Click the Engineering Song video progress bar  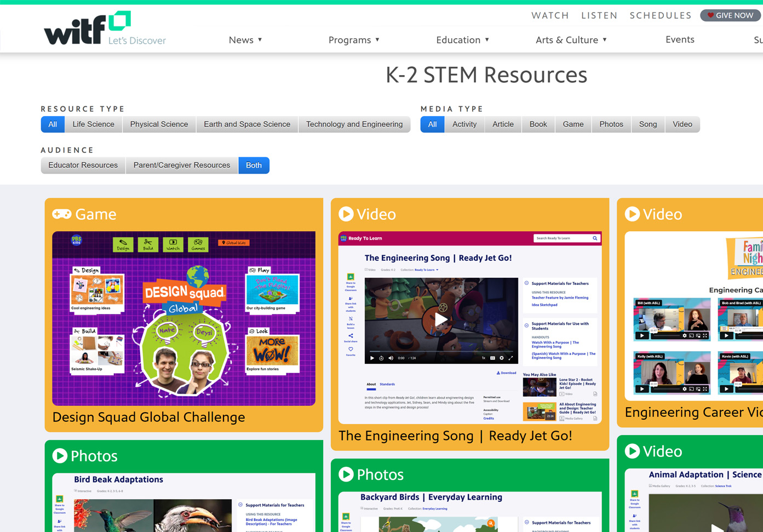click(x=441, y=351)
